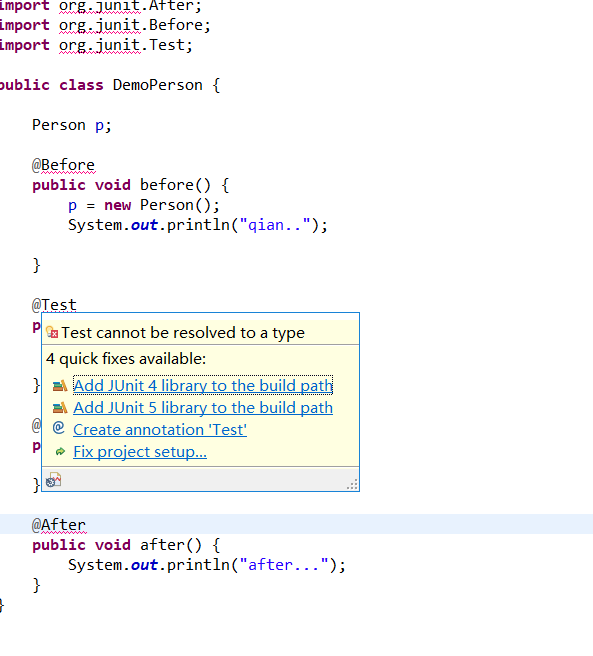Click the underlined @After annotation
The image size is (593, 656).
pos(59,525)
